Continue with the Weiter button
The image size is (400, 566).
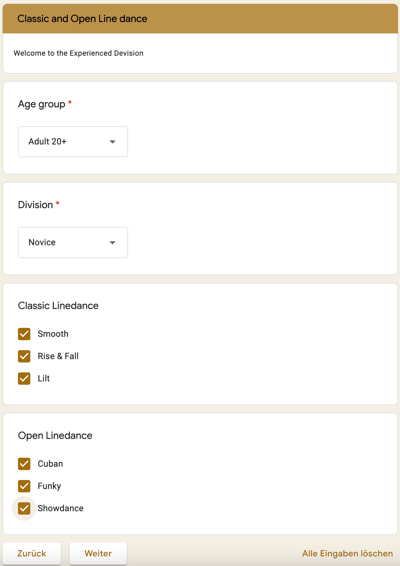(x=98, y=553)
